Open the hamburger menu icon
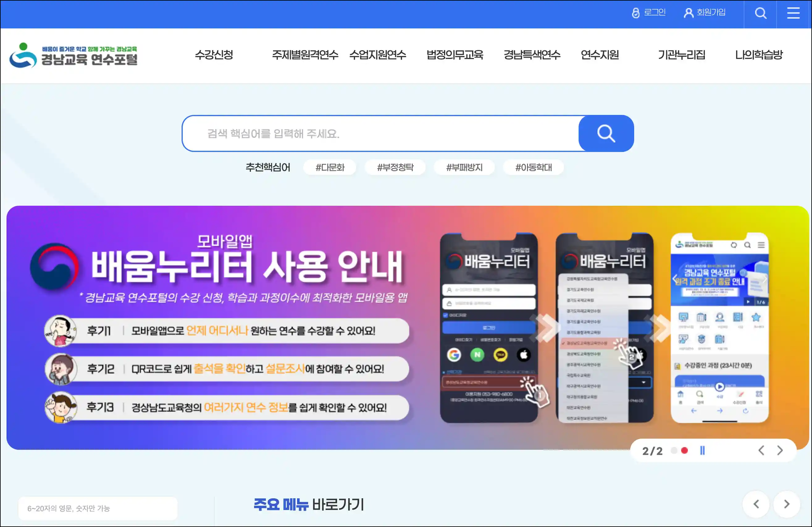Viewport: 812px width, 527px height. point(793,13)
